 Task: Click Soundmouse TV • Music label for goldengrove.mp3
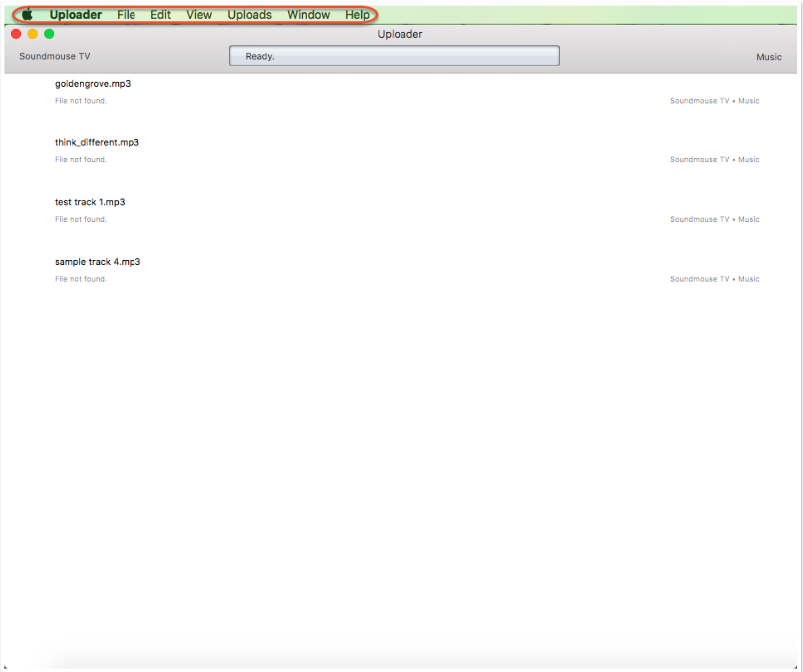pos(715,101)
